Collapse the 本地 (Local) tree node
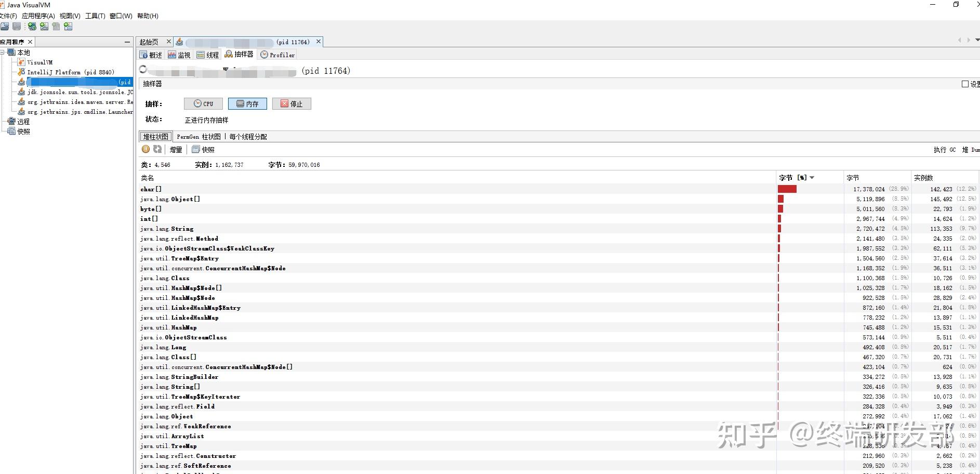Viewport: 980px width, 474px height. tap(3, 52)
